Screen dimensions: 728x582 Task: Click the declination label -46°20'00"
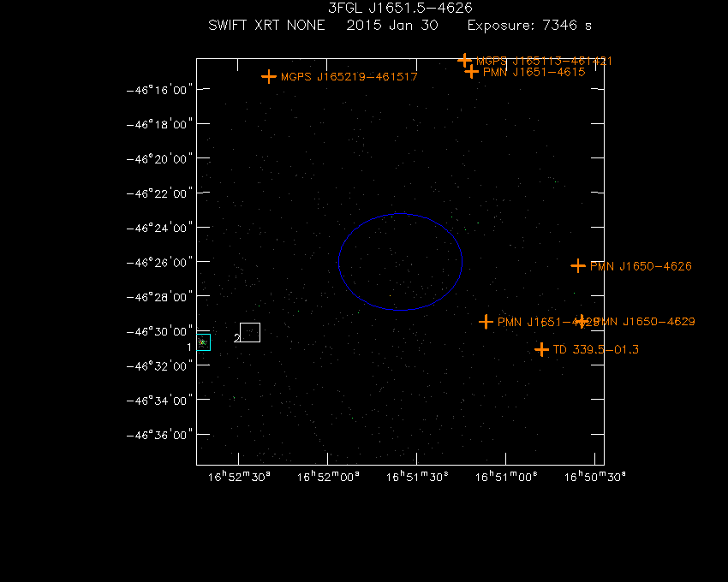pyautogui.click(x=159, y=158)
